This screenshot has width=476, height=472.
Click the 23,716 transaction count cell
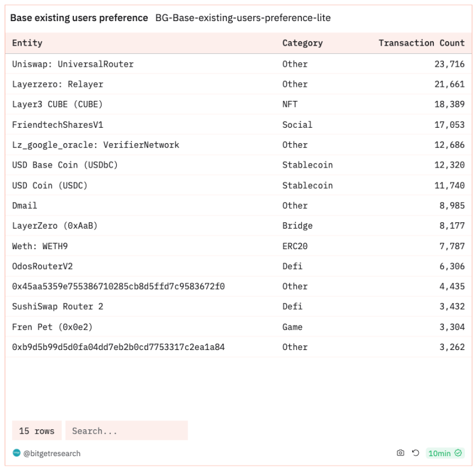pyautogui.click(x=449, y=64)
